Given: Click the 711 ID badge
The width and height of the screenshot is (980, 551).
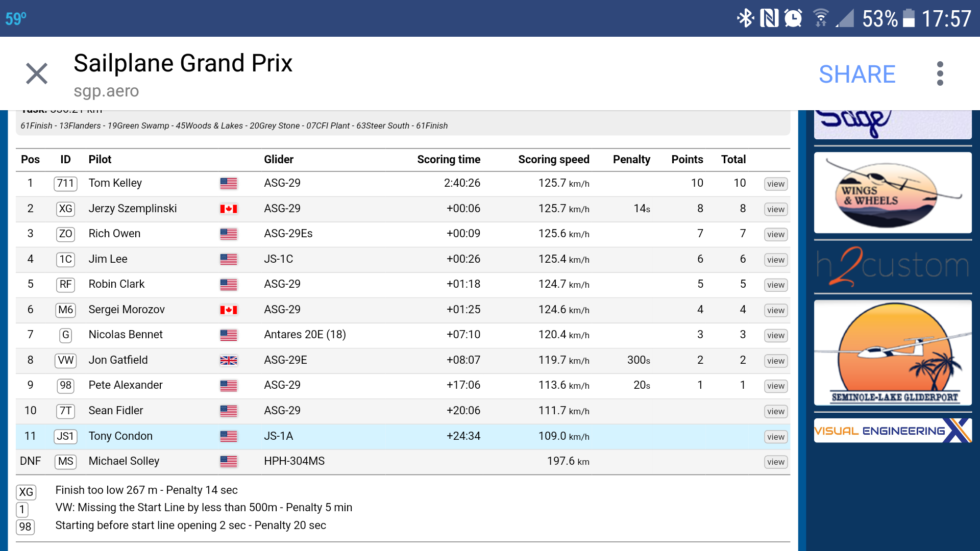Looking at the screenshot, I should coord(65,183).
